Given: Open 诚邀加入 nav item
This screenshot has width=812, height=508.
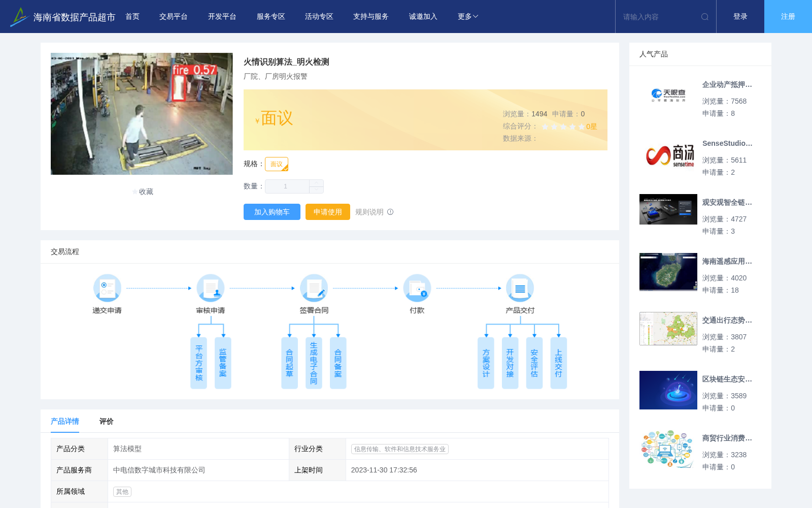Looking at the screenshot, I should (423, 17).
